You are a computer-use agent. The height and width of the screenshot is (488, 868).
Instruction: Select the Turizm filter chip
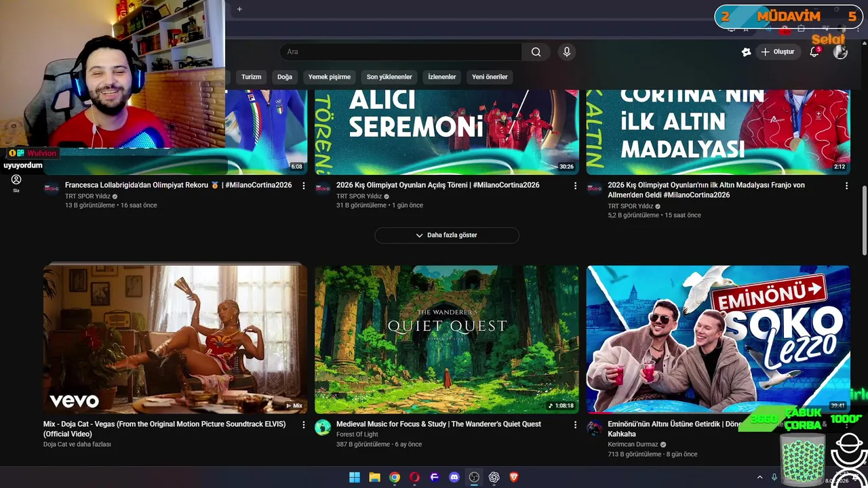point(251,77)
